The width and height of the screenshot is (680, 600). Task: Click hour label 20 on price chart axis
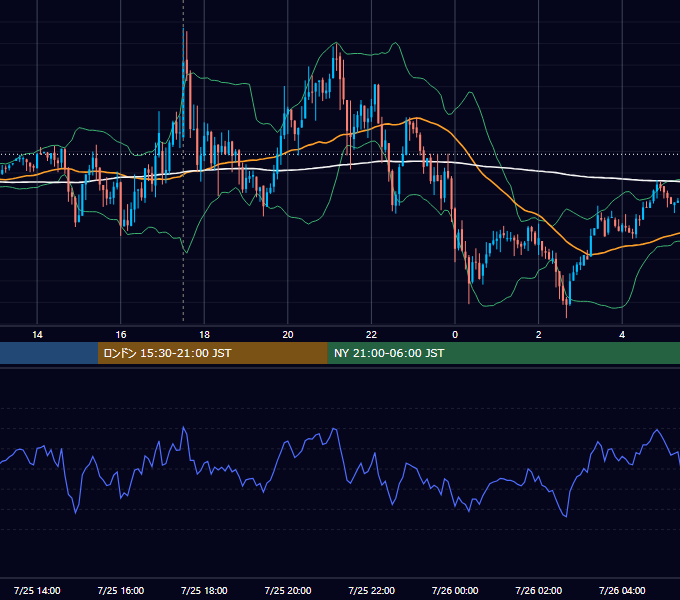(x=288, y=334)
